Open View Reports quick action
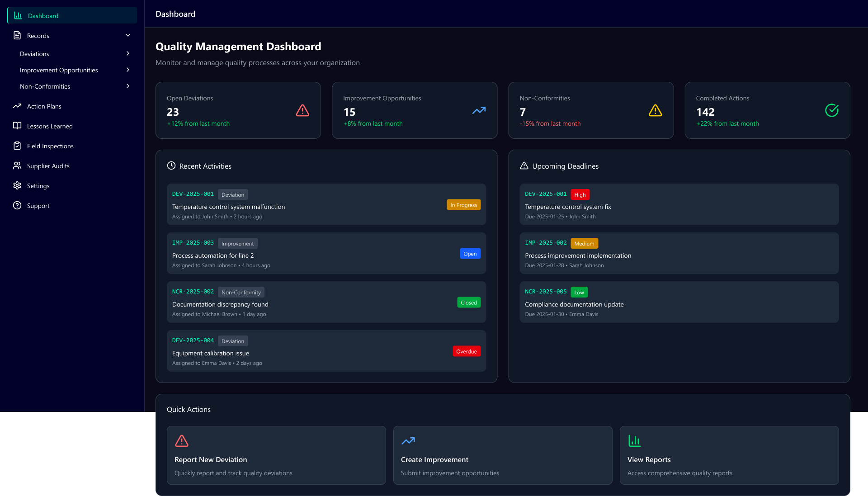The image size is (868, 496). [729, 455]
